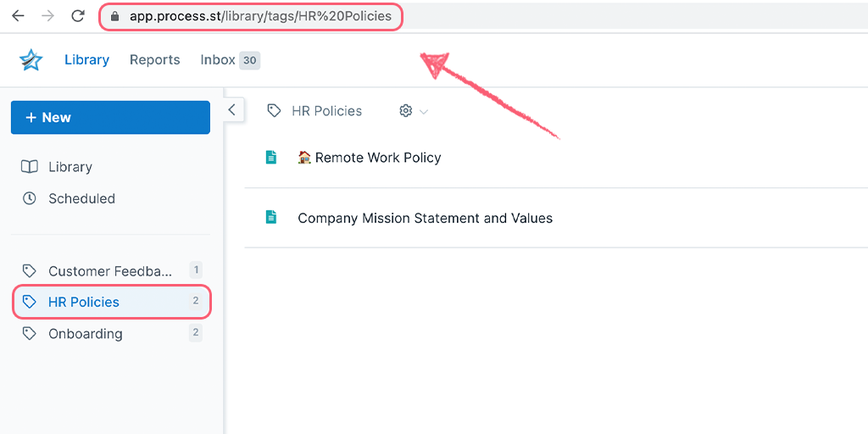
Task: Click the browser address bar URL
Action: click(261, 17)
